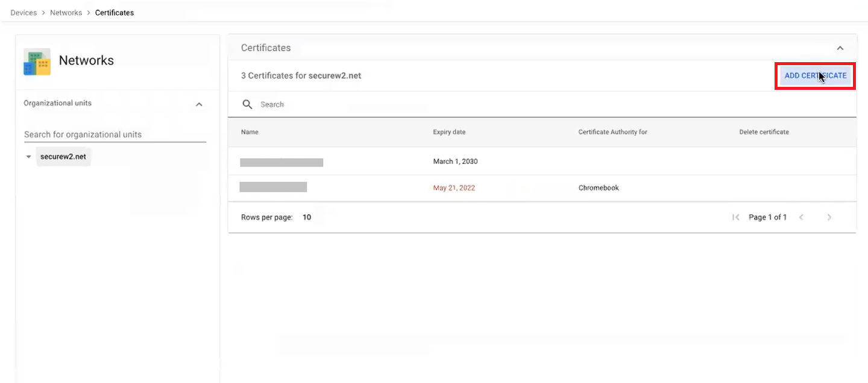Click the Expiry date column header
Screen dimensions: 868x383
[449, 132]
